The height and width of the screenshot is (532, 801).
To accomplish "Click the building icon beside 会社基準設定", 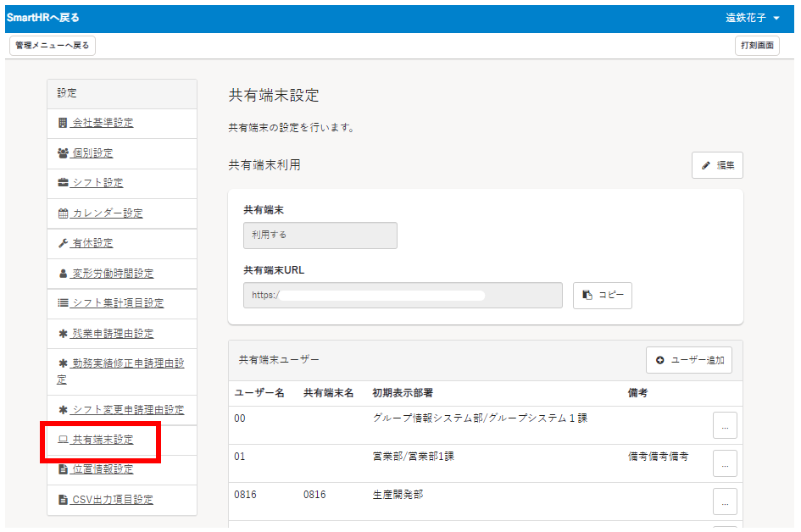I will coord(63,123).
